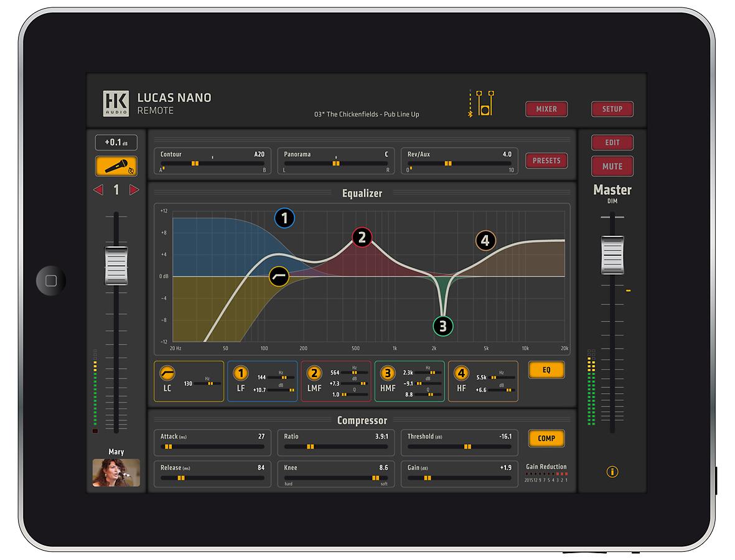Image resolution: width=735 pixels, height=560 pixels.
Task: Adjust the LC frequency slider
Action: click(x=208, y=384)
